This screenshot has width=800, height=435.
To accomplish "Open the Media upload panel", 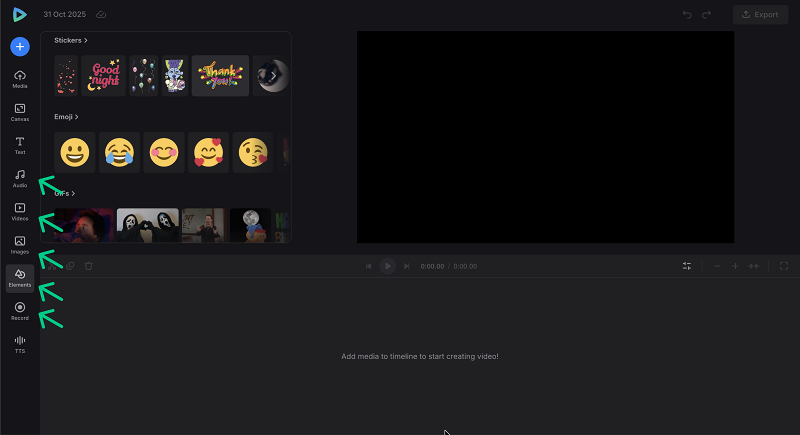I will click(x=20, y=79).
